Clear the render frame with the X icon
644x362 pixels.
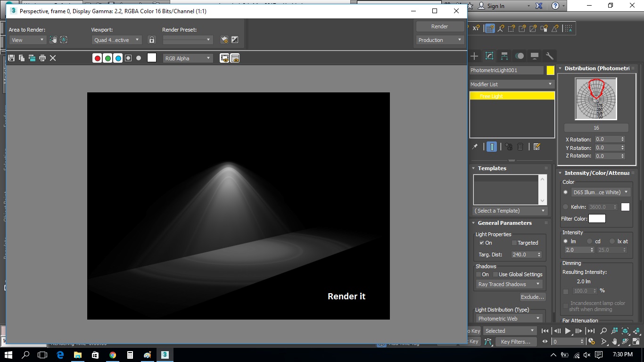pos(53,58)
